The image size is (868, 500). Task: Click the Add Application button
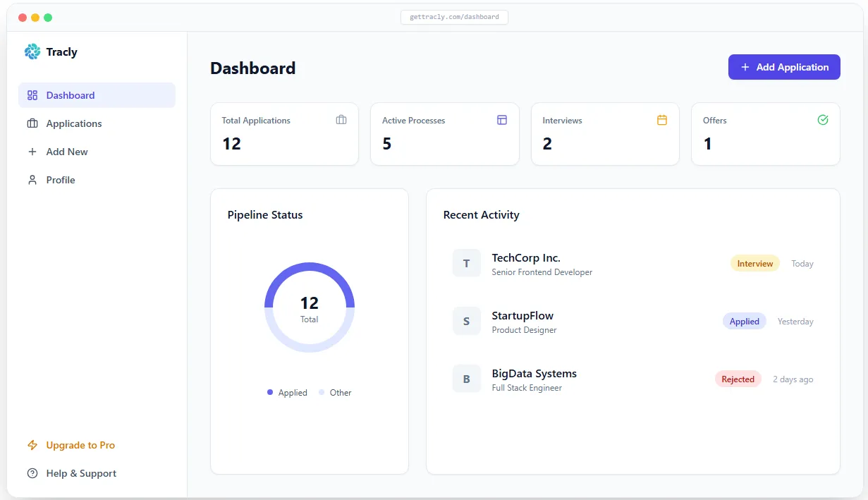(784, 67)
